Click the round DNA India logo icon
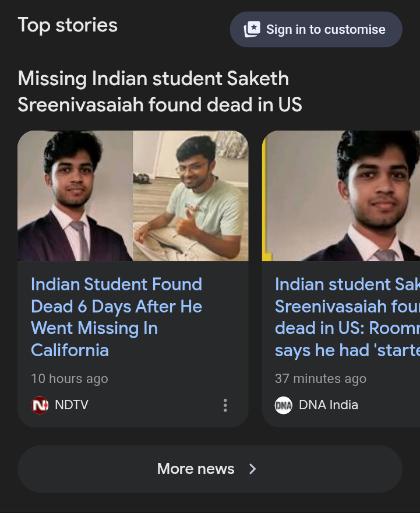420x513 pixels. 283,405
